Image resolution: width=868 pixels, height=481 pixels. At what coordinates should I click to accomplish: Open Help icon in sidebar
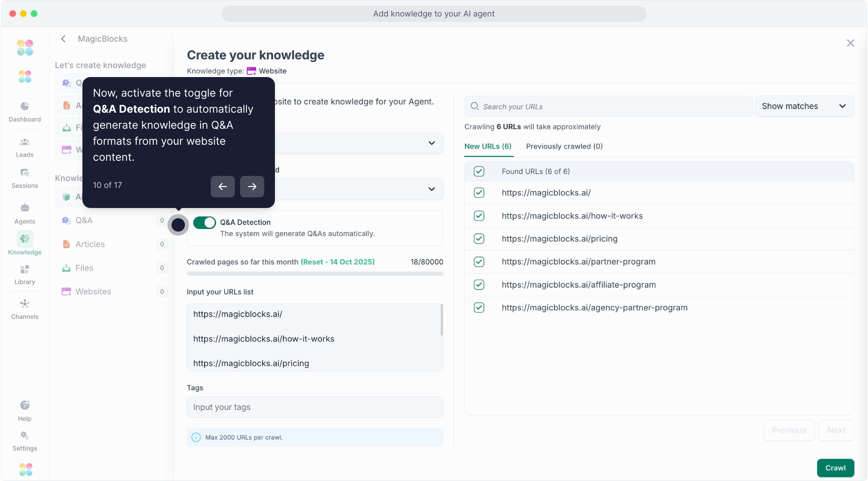tap(25, 405)
